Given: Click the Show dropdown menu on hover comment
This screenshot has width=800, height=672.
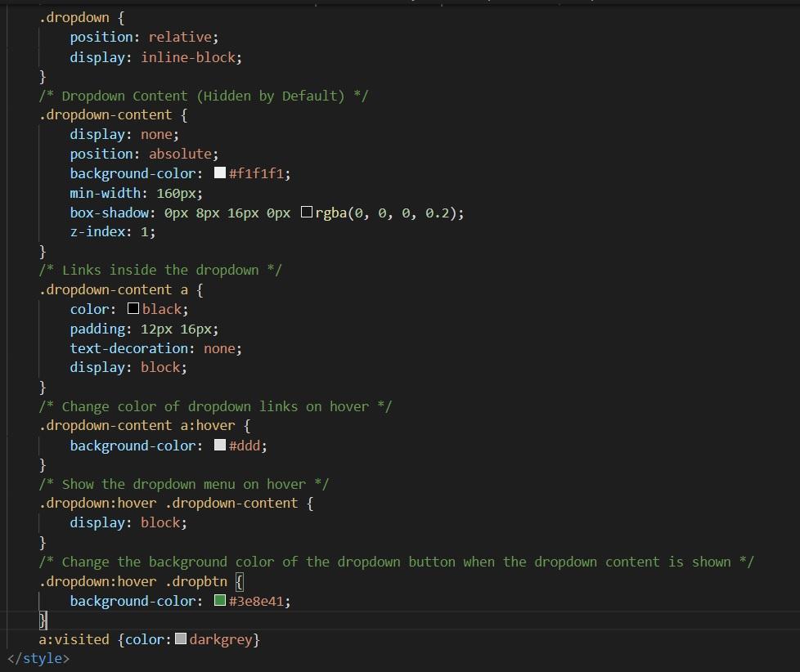Looking at the screenshot, I should [x=183, y=483].
